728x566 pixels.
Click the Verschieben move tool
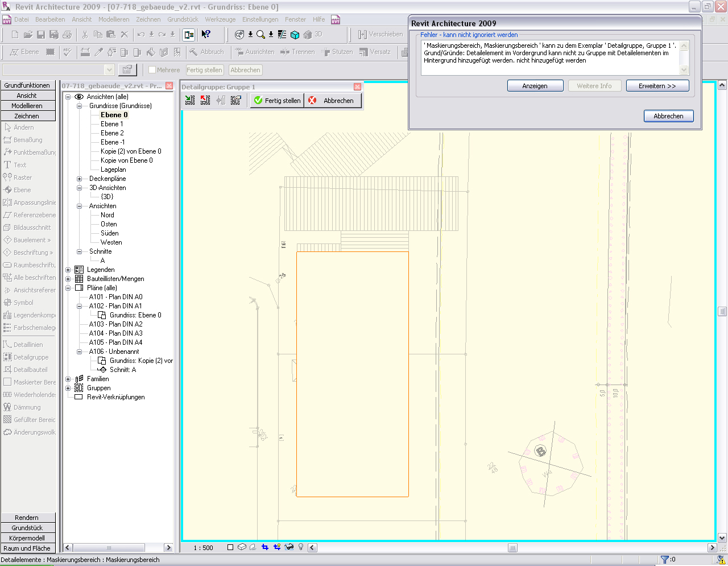click(380, 35)
